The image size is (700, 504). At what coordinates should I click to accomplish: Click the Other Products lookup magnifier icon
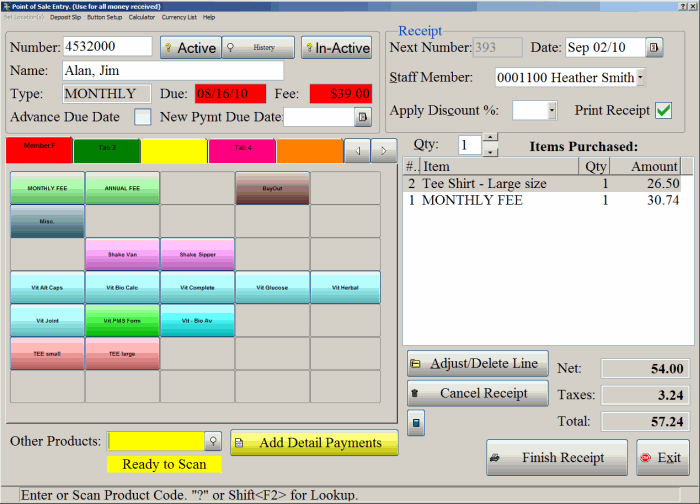(x=213, y=441)
